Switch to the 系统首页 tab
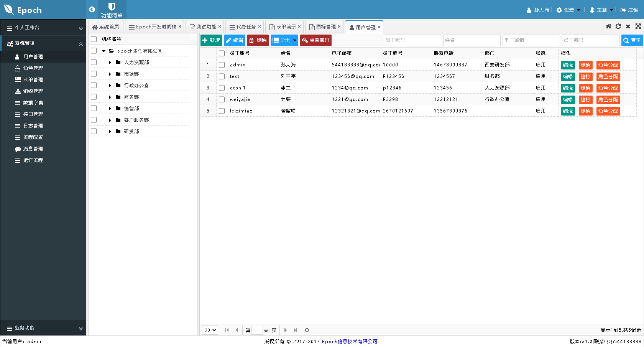 point(106,27)
